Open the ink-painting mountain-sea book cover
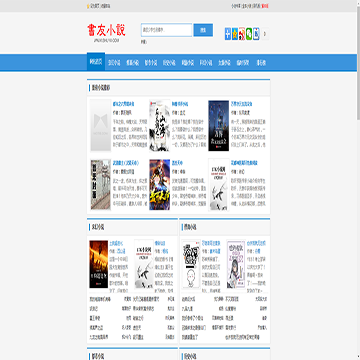 (160, 125)
